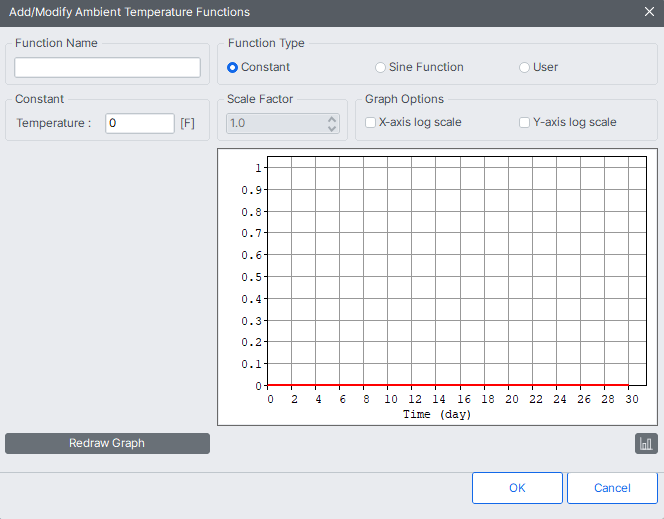Click the '0.5' y-axis tick label
This screenshot has height=519, width=664.
pyautogui.click(x=252, y=277)
